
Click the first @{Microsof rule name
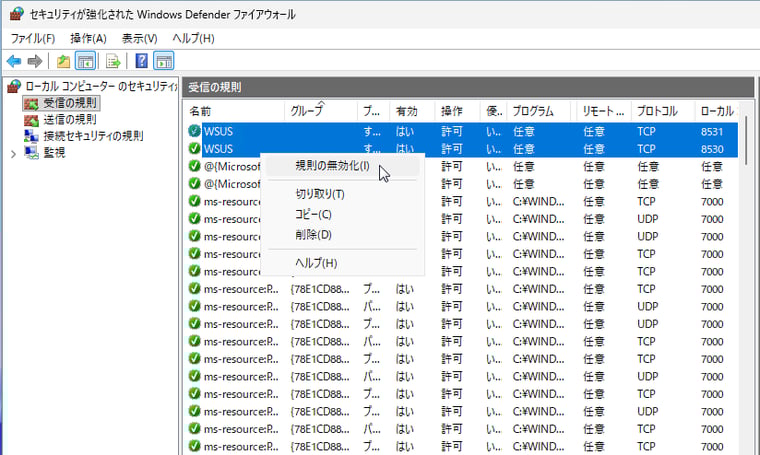tap(232, 166)
